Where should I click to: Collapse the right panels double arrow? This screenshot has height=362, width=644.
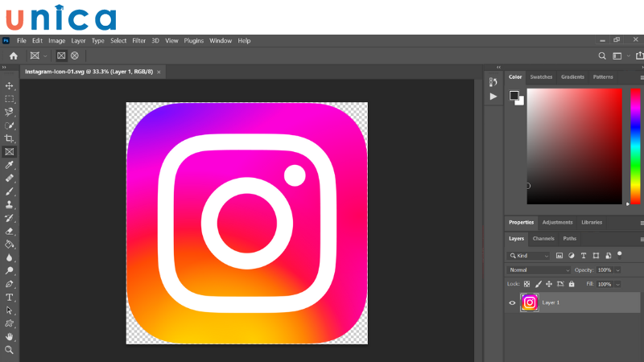pos(498,68)
